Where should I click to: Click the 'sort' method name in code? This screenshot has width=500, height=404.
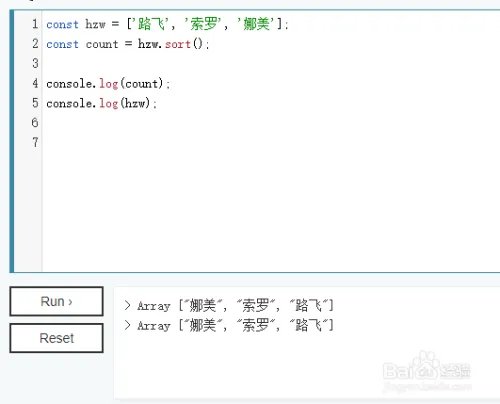click(x=178, y=44)
